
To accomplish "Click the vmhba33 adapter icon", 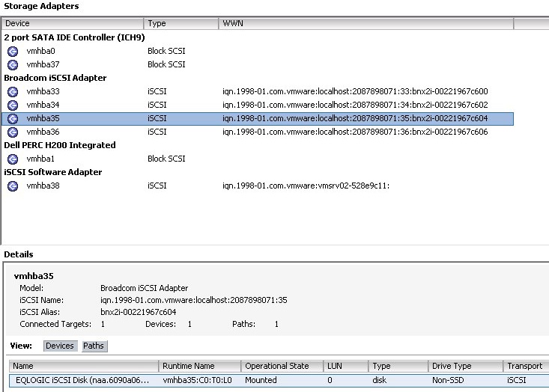I will click(13, 91).
